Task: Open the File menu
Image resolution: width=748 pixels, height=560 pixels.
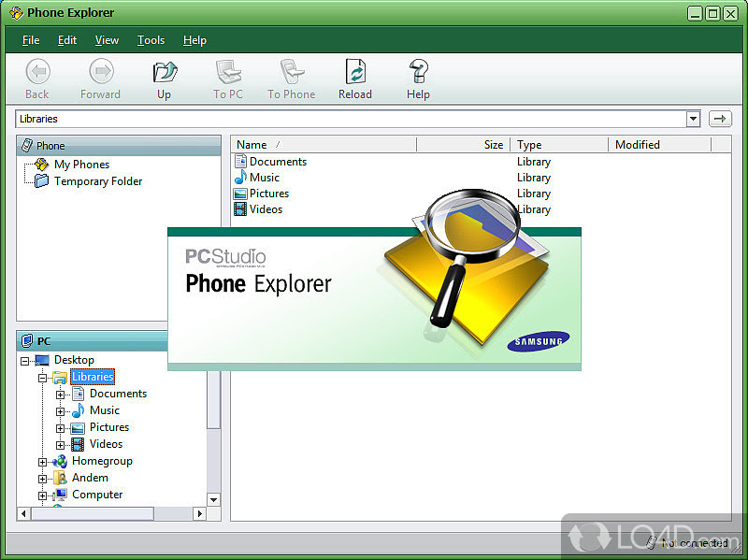Action: tap(31, 40)
